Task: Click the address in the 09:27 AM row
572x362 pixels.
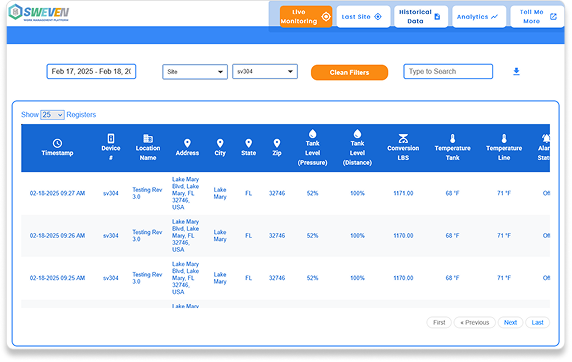Action: tap(185, 193)
